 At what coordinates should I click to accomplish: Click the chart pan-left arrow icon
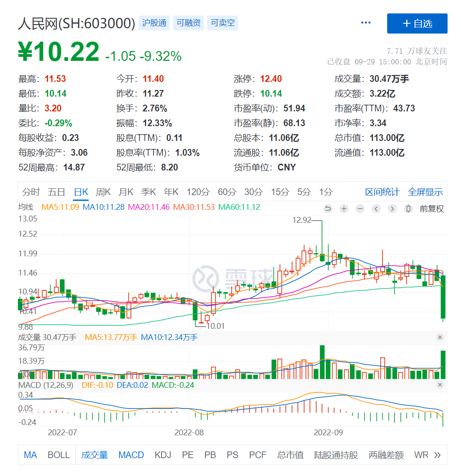(x=376, y=208)
